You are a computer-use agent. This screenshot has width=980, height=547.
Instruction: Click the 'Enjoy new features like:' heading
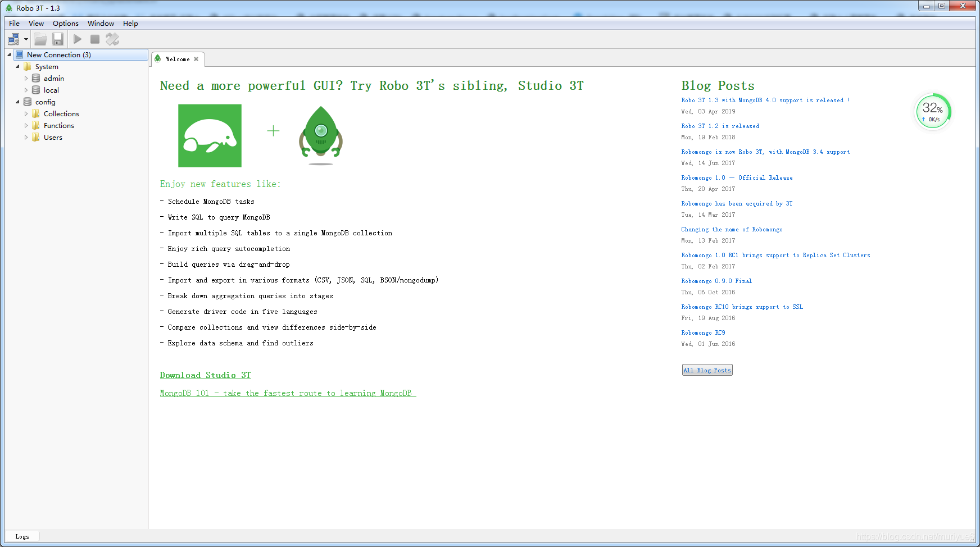pyautogui.click(x=220, y=184)
